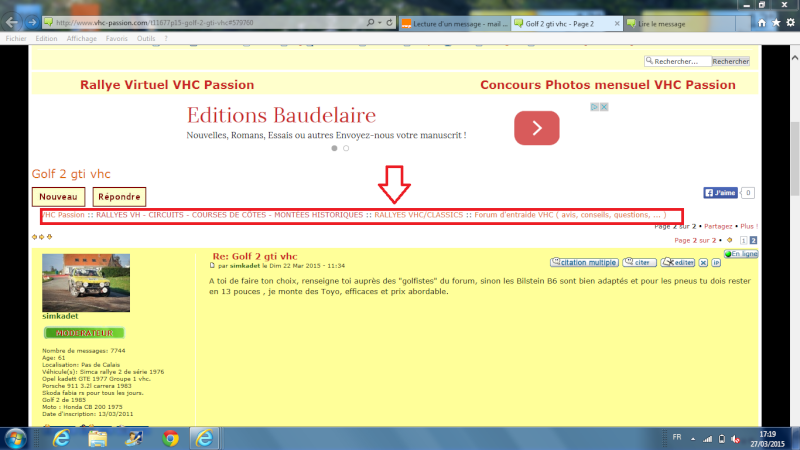Click the Rechercher search button

(731, 61)
